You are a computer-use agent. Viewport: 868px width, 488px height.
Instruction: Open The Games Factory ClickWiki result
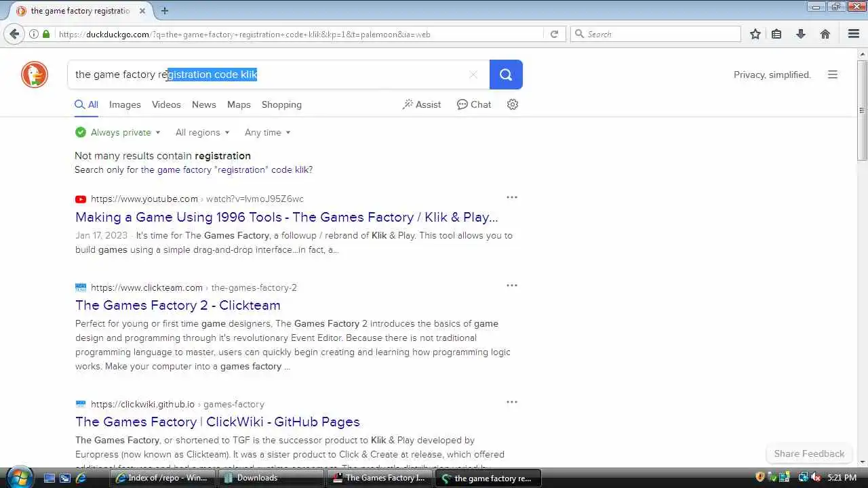click(x=218, y=422)
